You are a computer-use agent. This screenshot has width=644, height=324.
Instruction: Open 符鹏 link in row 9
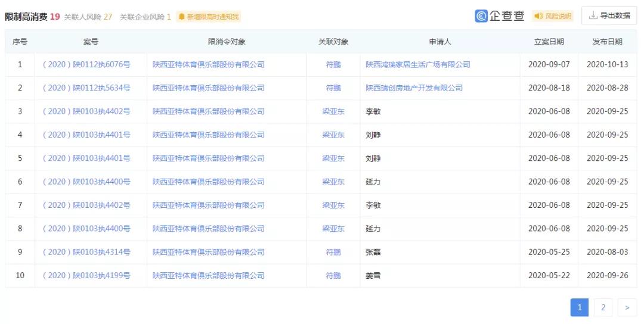click(333, 252)
